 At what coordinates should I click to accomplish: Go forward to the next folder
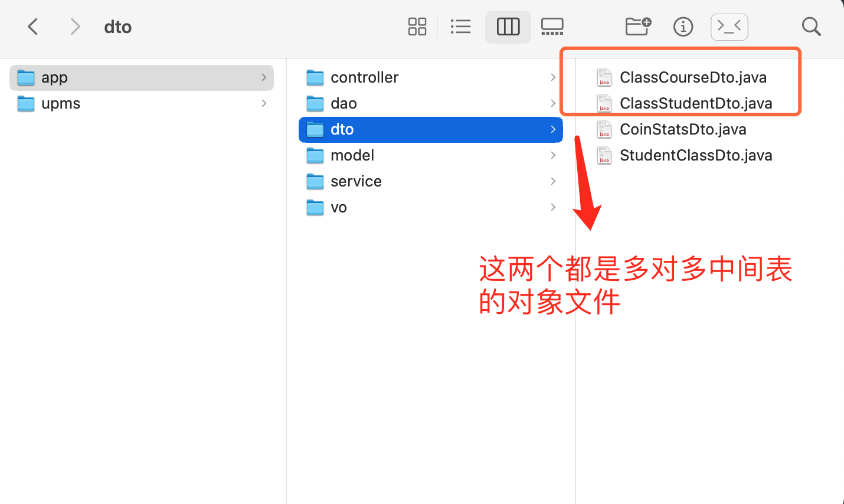[75, 27]
